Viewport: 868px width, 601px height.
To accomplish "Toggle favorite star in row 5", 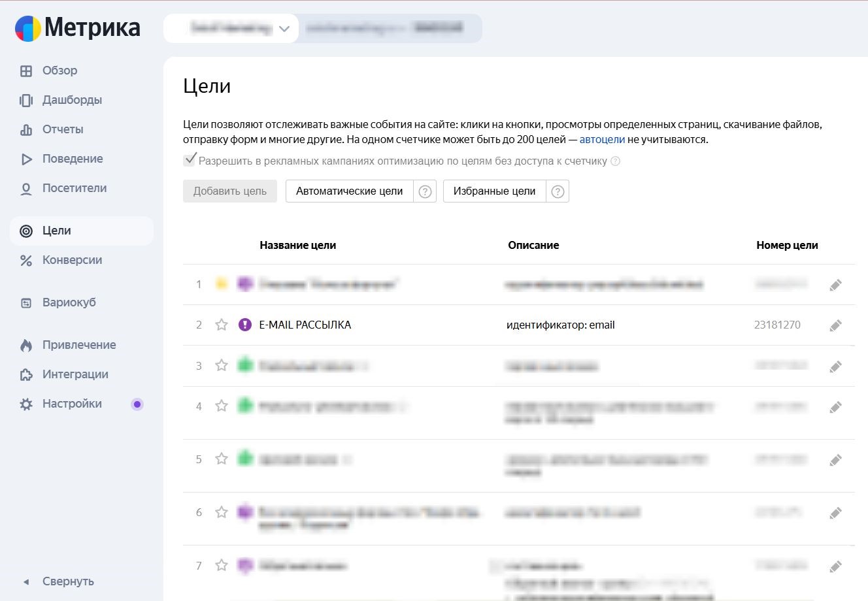I will (x=222, y=459).
